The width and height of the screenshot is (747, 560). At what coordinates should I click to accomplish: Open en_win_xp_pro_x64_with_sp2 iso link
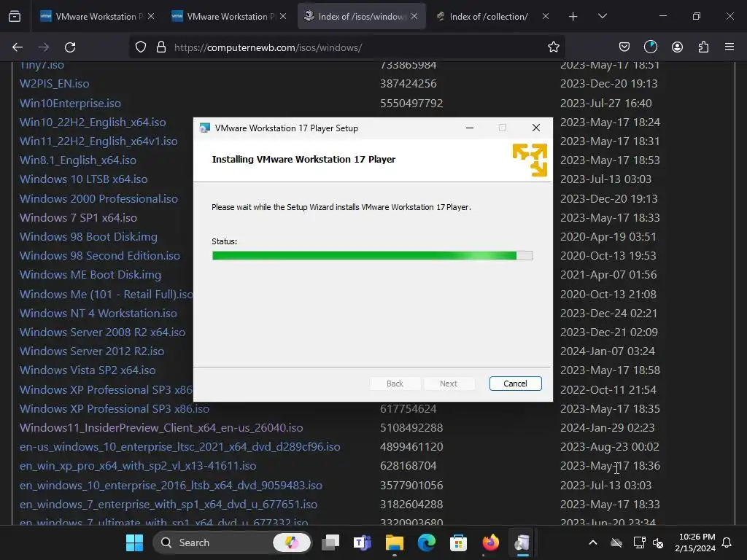point(138,466)
